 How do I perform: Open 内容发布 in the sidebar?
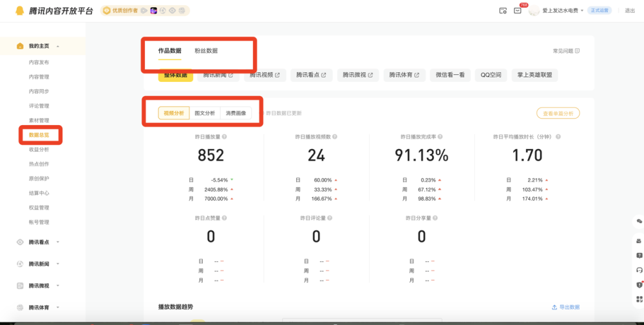39,62
